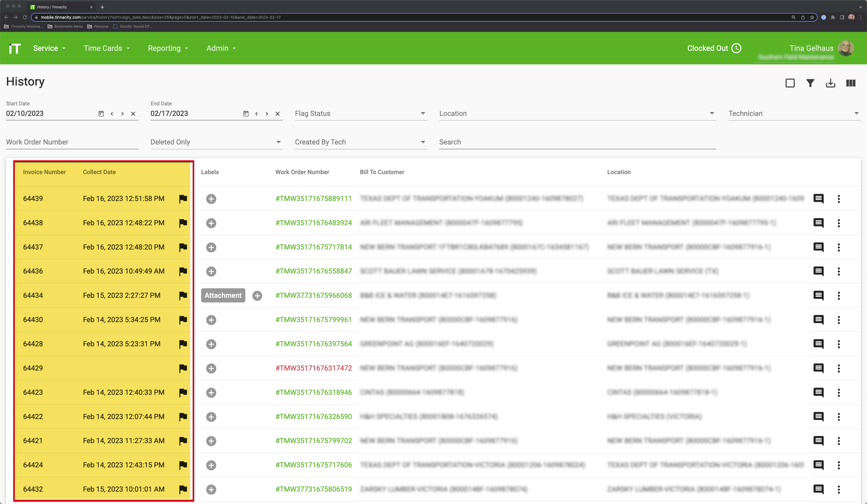The height and width of the screenshot is (504, 867).
Task: Expand the Flag Status dropdown
Action: point(361,114)
